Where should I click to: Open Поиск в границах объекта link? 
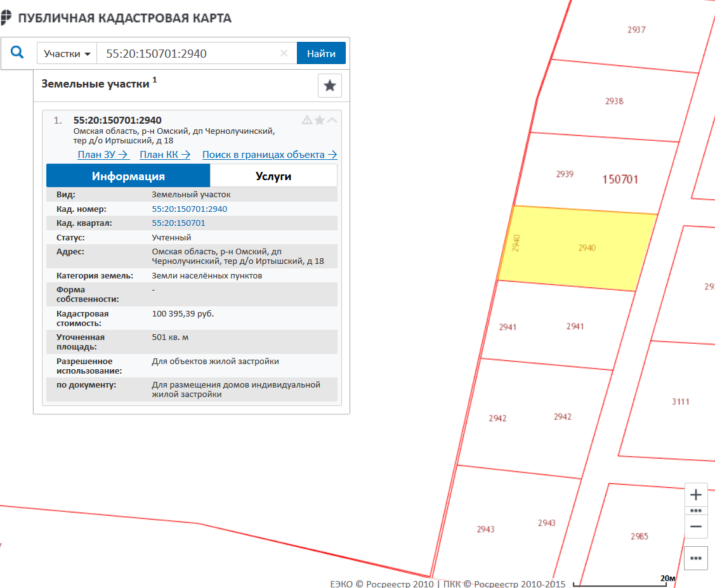click(270, 155)
